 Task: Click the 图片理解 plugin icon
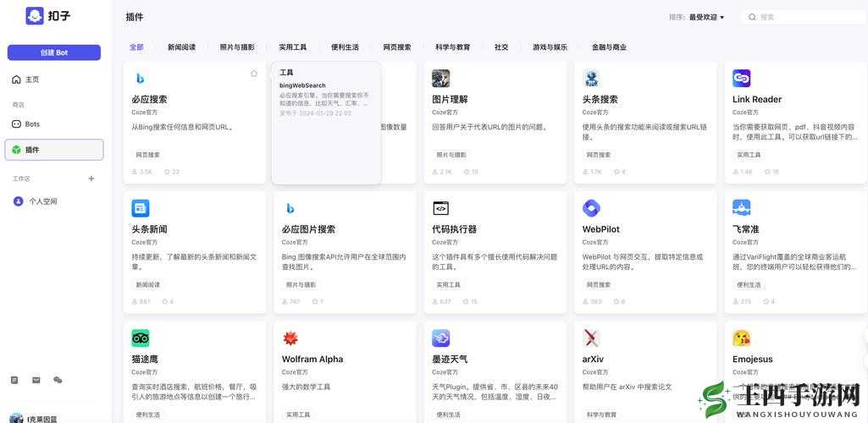click(x=440, y=79)
